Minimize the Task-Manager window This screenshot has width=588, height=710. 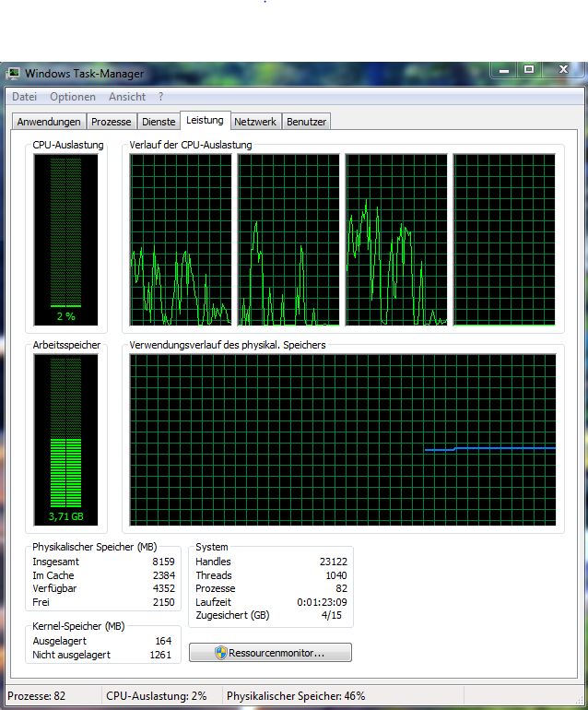[504, 70]
